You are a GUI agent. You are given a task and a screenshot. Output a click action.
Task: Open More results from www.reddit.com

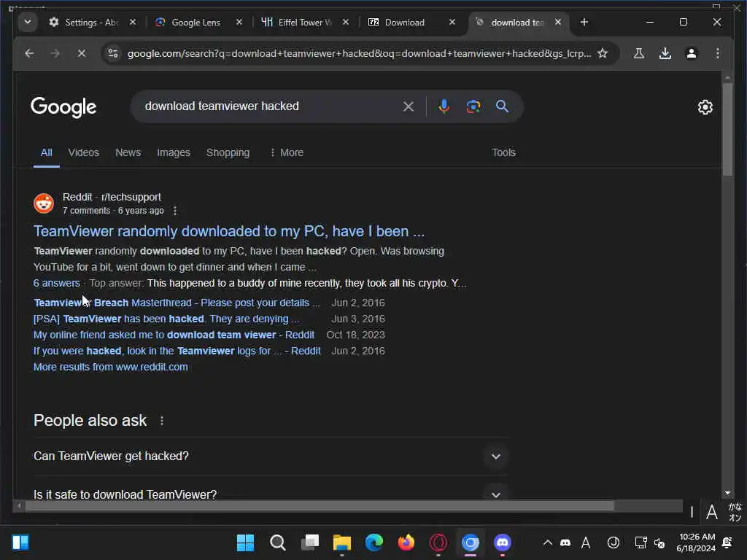click(111, 367)
